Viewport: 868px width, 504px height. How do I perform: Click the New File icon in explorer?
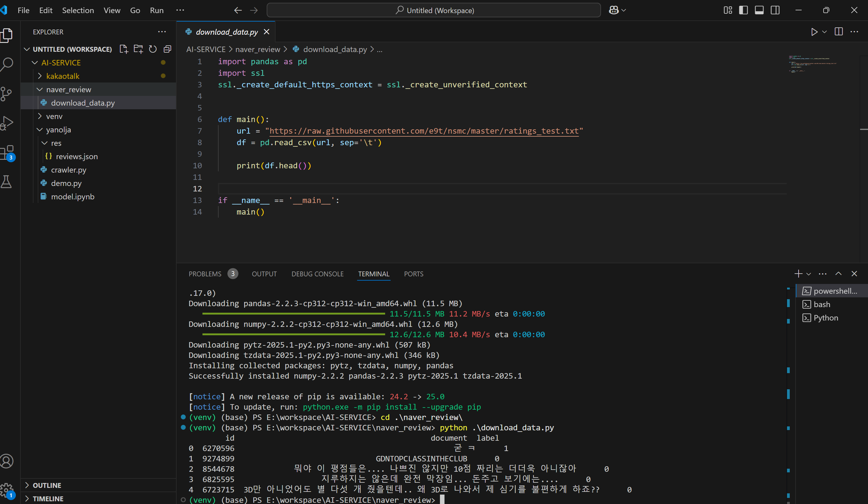click(x=124, y=49)
